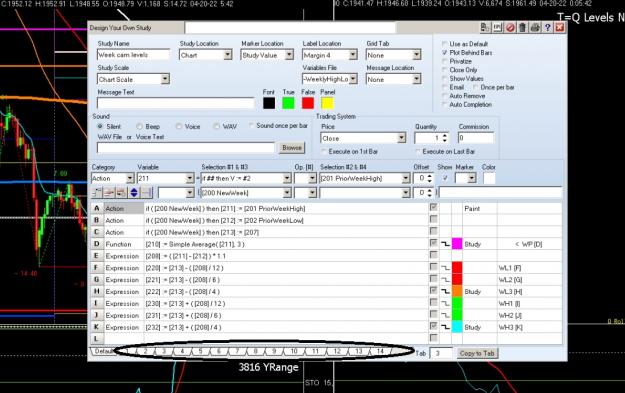This screenshot has height=393, width=625.
Task: Switch to tab 10
Action: [294, 351]
